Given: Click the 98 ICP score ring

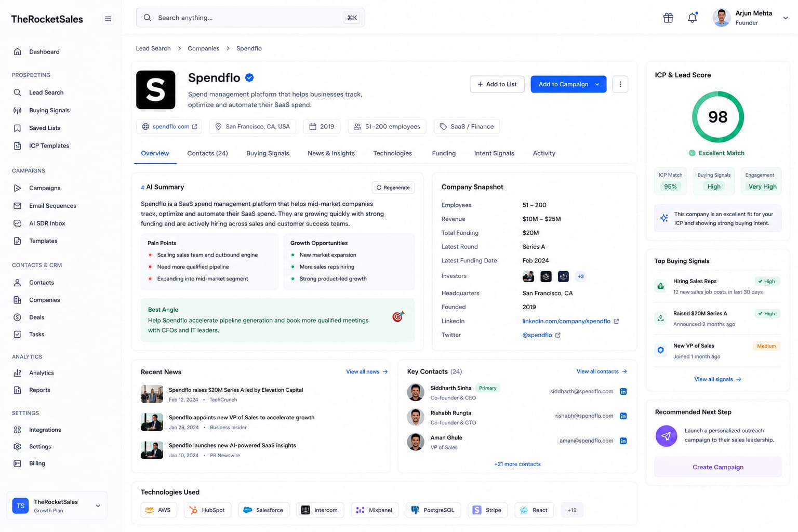Looking at the screenshot, I should point(718,117).
